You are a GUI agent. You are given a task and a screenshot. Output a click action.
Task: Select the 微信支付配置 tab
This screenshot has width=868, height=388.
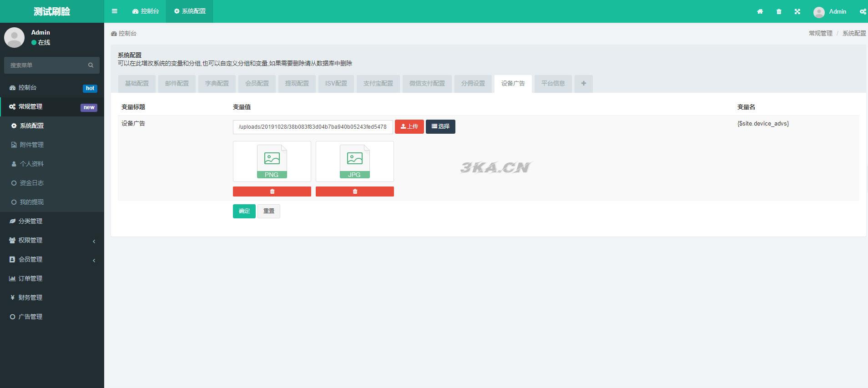tap(427, 84)
